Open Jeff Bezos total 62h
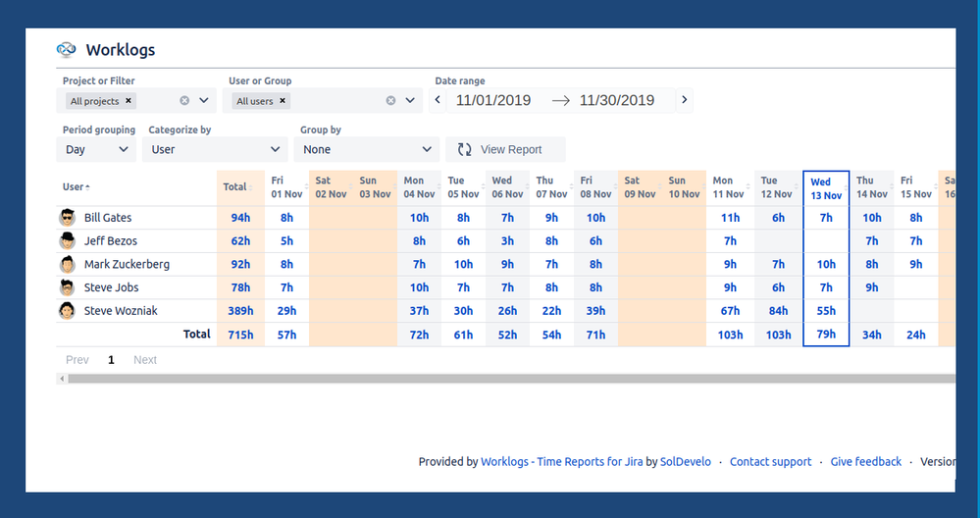This screenshot has height=518, width=980. [240, 240]
